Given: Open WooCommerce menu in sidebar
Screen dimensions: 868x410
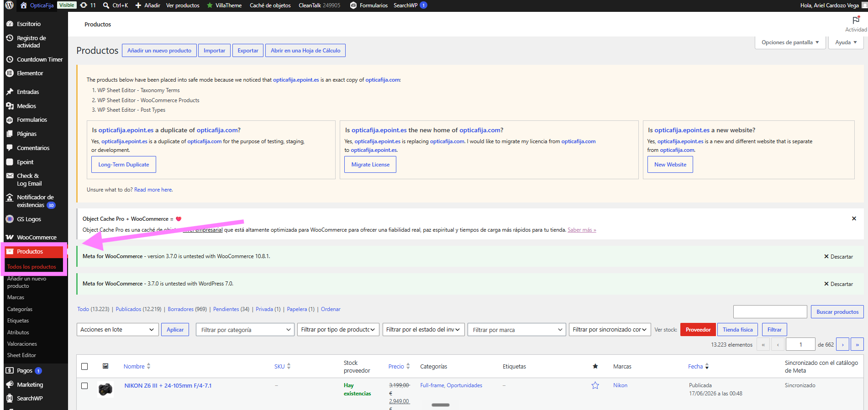Looking at the screenshot, I should 37,237.
